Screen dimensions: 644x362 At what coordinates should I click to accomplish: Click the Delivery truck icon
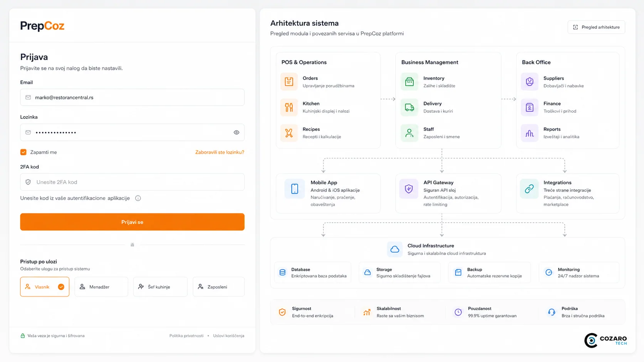(409, 107)
